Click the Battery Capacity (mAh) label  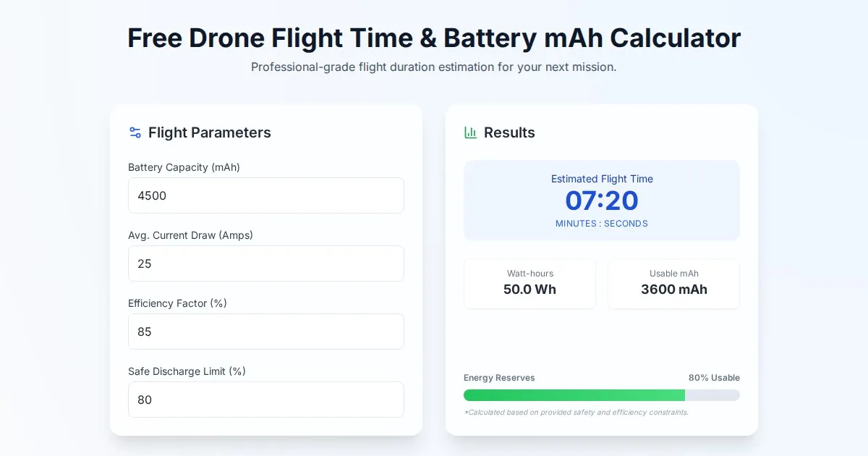tap(184, 167)
